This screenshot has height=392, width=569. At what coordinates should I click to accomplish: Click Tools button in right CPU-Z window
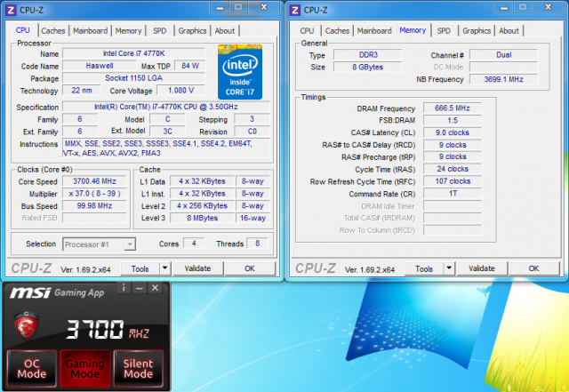[x=424, y=268]
